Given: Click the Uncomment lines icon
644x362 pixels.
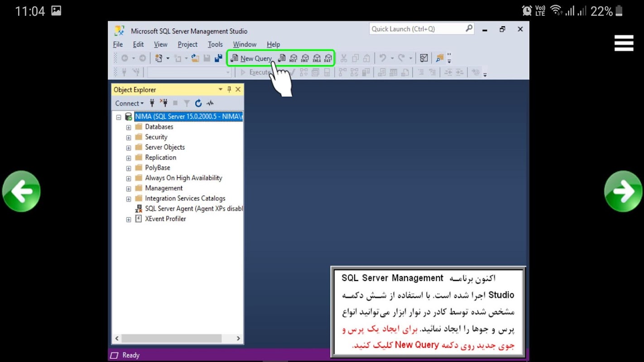Looking at the screenshot, I should 433,72.
